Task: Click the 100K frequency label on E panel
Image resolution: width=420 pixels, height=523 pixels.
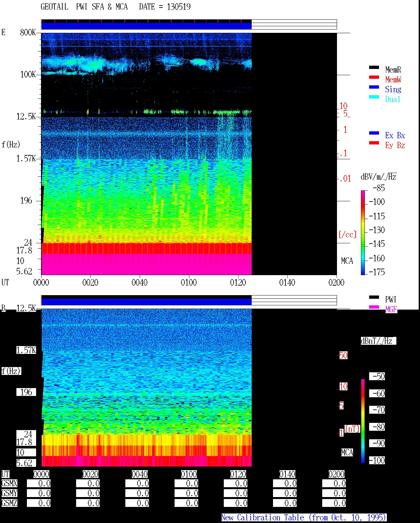Action: (28, 74)
